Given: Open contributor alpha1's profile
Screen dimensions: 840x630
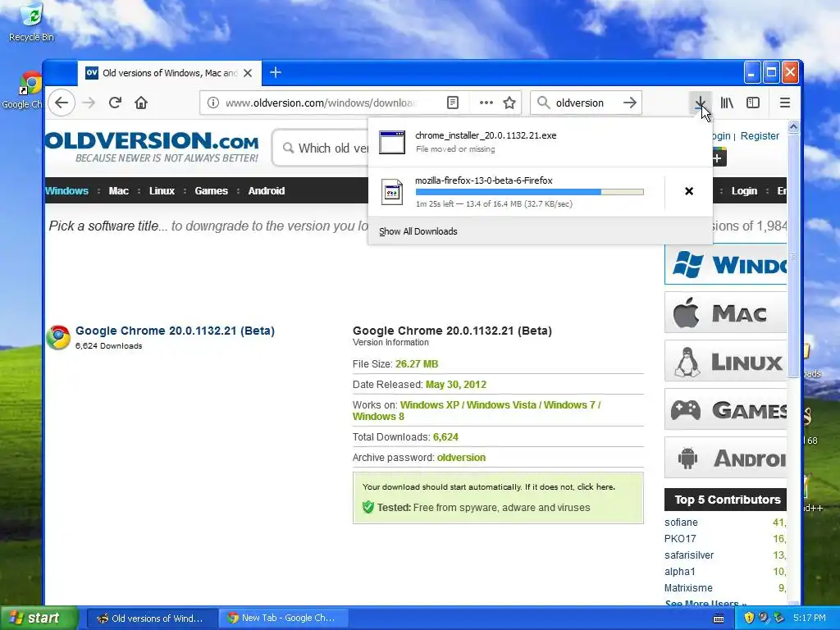Looking at the screenshot, I should click(679, 572).
